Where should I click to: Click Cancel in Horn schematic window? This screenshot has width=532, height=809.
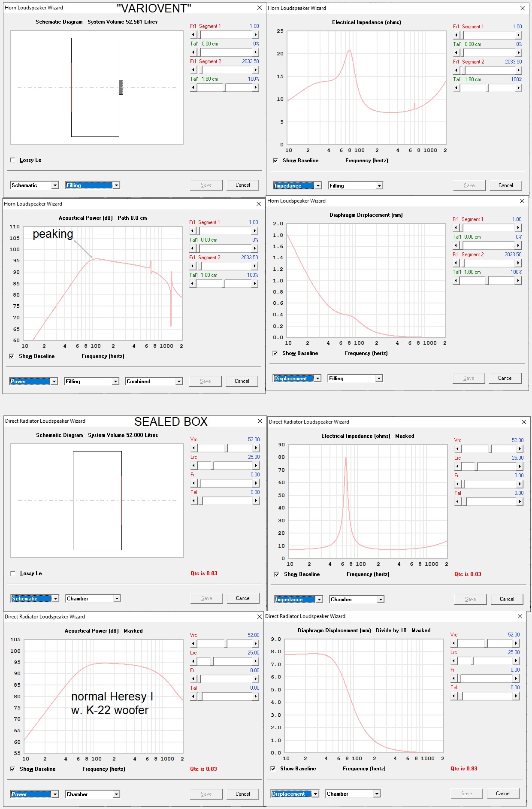coord(243,185)
